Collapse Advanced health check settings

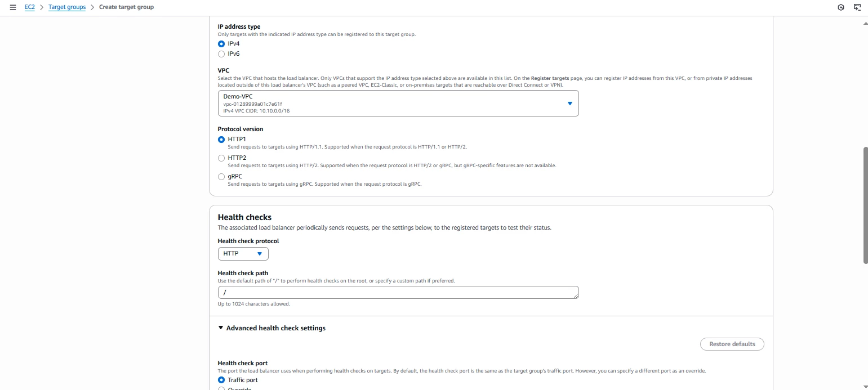point(271,328)
